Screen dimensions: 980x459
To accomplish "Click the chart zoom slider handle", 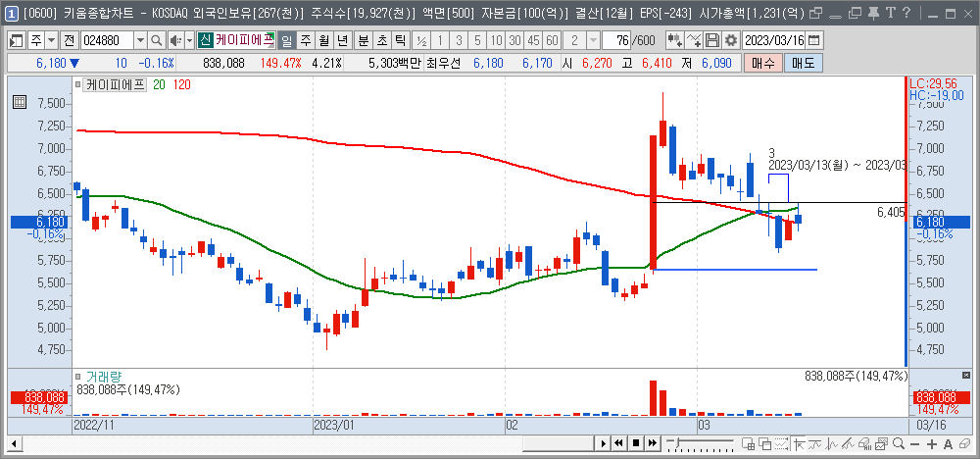I will (x=677, y=442).
